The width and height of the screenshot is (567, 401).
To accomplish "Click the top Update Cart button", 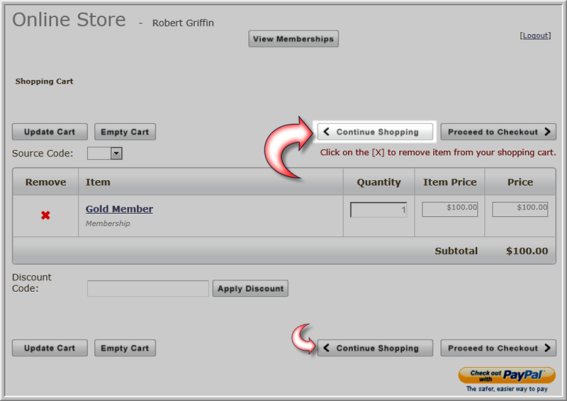I will click(x=50, y=132).
